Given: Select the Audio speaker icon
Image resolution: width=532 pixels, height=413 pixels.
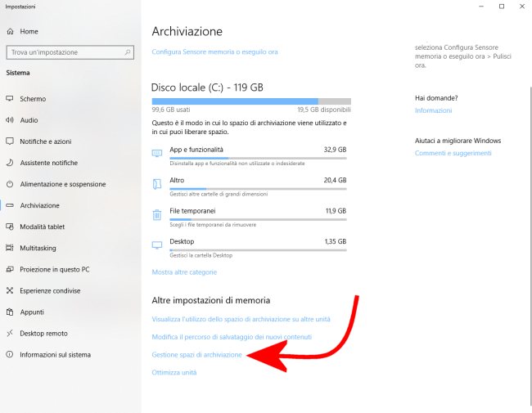Looking at the screenshot, I should [x=10, y=120].
